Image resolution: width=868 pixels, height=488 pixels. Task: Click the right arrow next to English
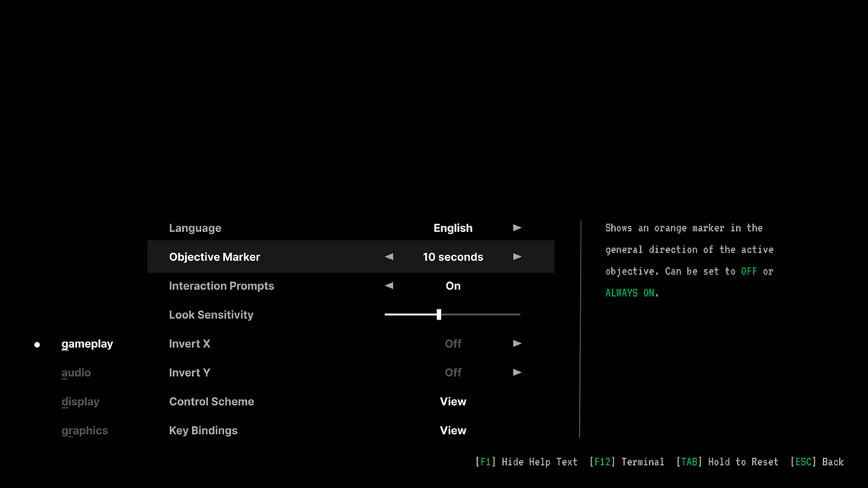pyautogui.click(x=517, y=228)
